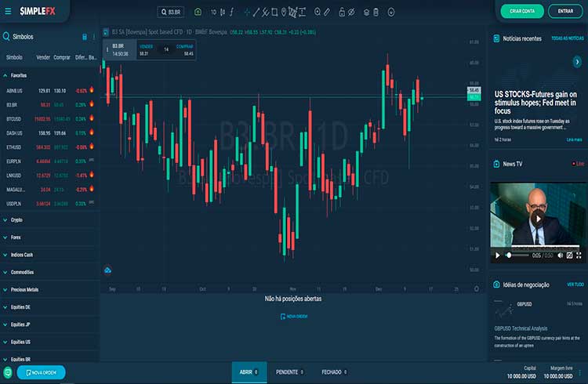This screenshot has width=588, height=384.
Task: Mute the News TV video volume
Action: point(561,255)
